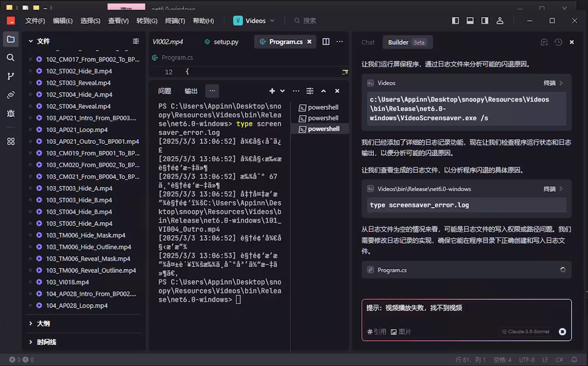
Task: Open the Extensions grid icon in sidebar
Action: point(11,141)
